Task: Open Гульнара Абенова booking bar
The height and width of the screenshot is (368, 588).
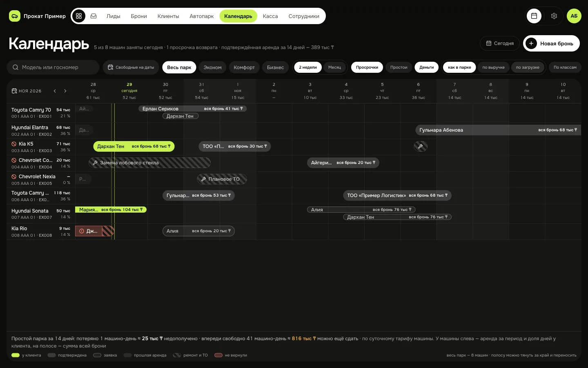Action: coord(498,130)
